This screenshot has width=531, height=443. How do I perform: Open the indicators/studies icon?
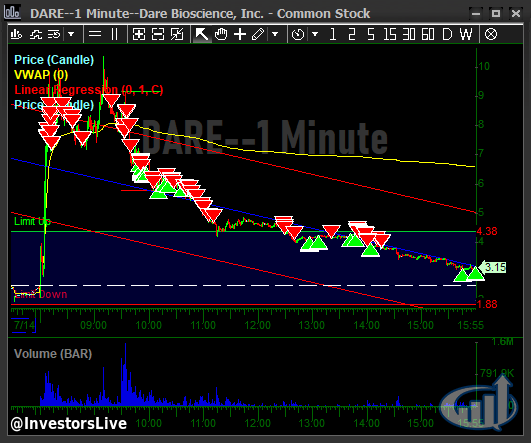36,34
